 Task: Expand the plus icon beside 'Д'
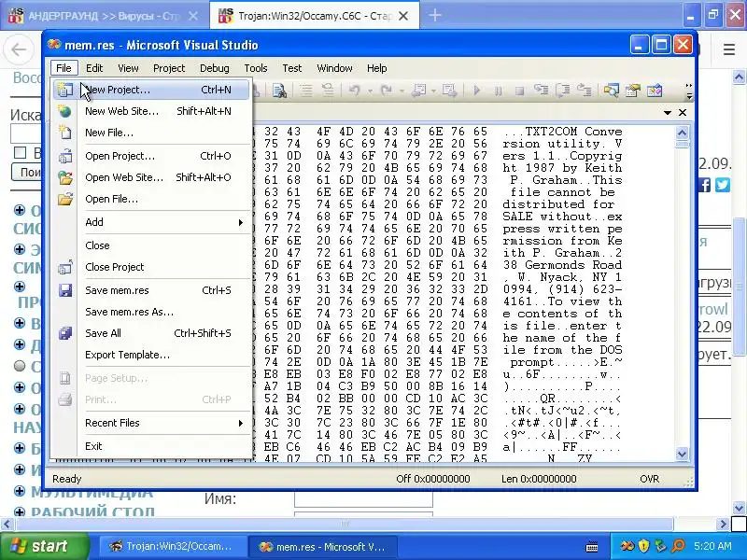pos(20,344)
